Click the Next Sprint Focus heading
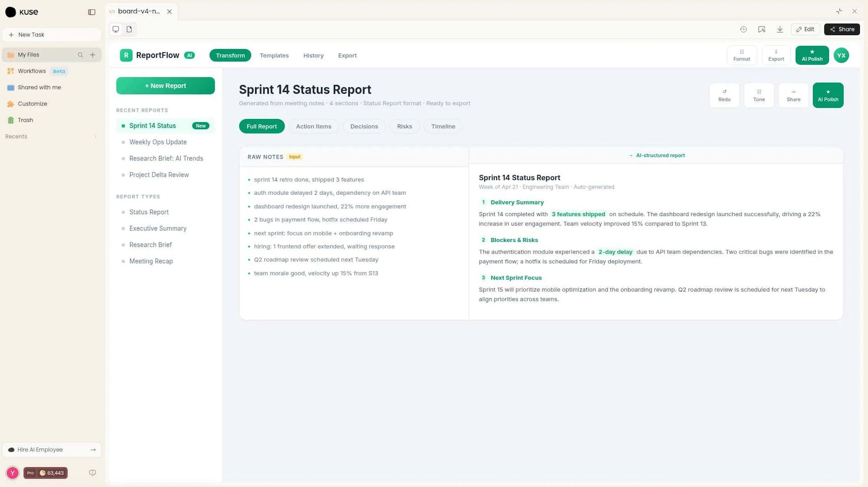The image size is (868, 487). click(516, 278)
